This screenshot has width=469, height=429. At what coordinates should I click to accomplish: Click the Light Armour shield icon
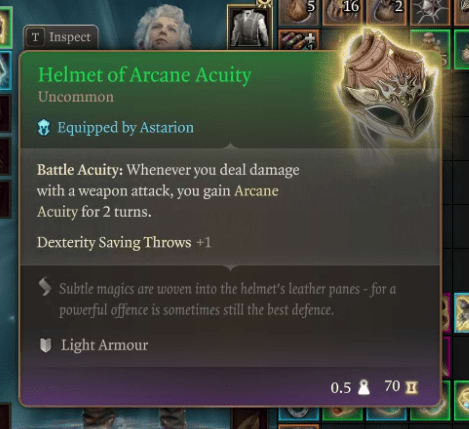tap(45, 345)
